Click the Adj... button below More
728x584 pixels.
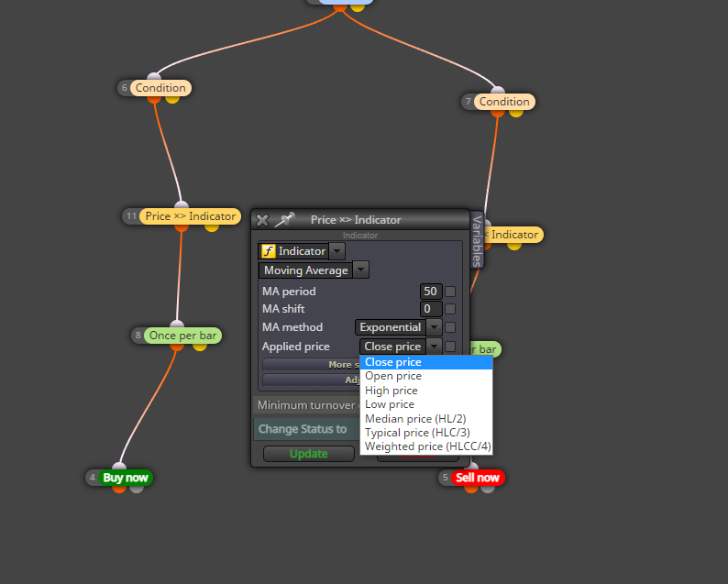311,380
